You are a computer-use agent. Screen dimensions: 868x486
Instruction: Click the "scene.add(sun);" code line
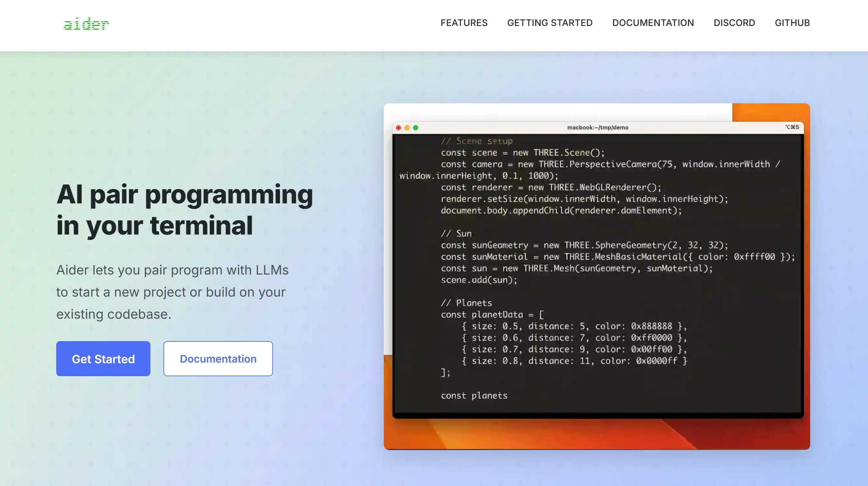pyautogui.click(x=479, y=280)
